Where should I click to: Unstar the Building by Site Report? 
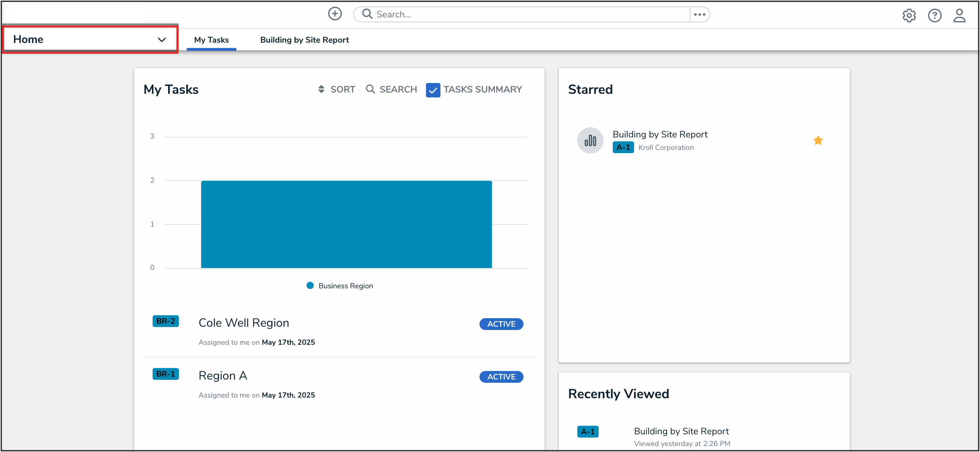pos(818,141)
